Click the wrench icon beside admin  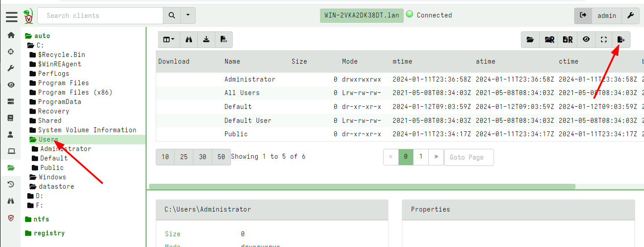click(x=630, y=15)
